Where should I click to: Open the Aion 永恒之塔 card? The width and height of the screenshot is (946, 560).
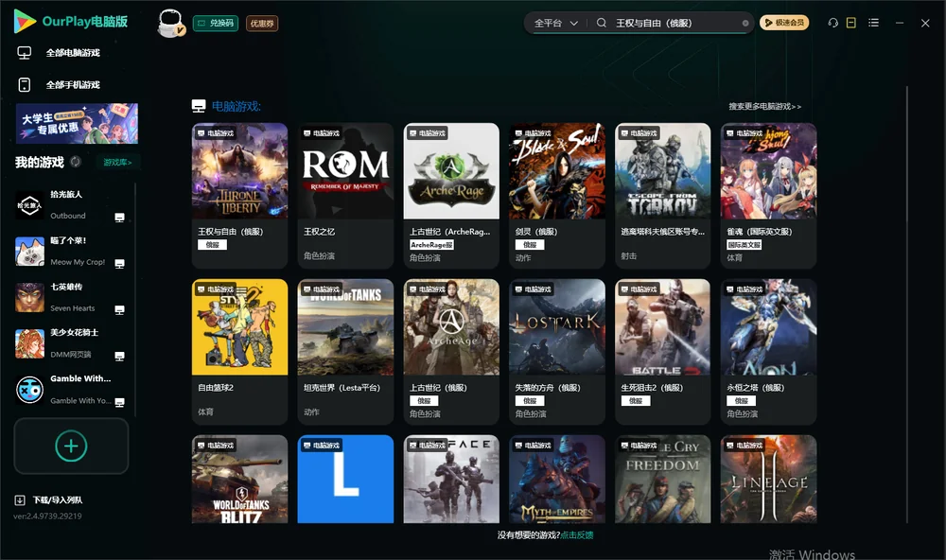[768, 351]
